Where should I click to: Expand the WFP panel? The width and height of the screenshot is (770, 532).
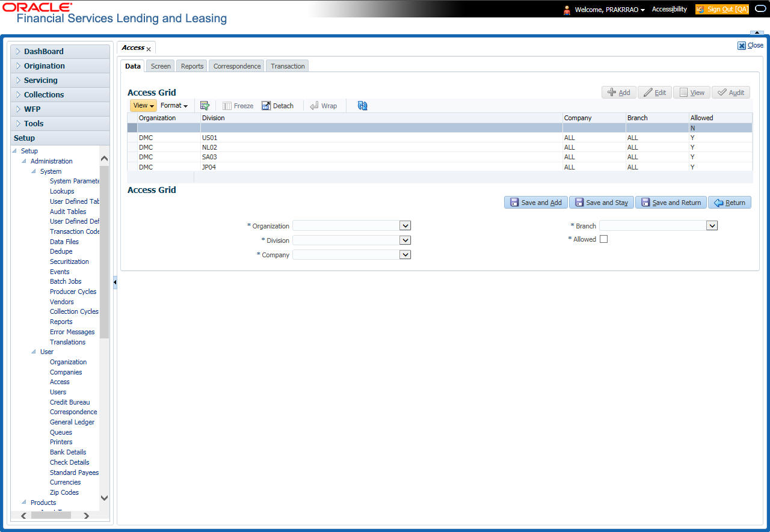click(60, 109)
